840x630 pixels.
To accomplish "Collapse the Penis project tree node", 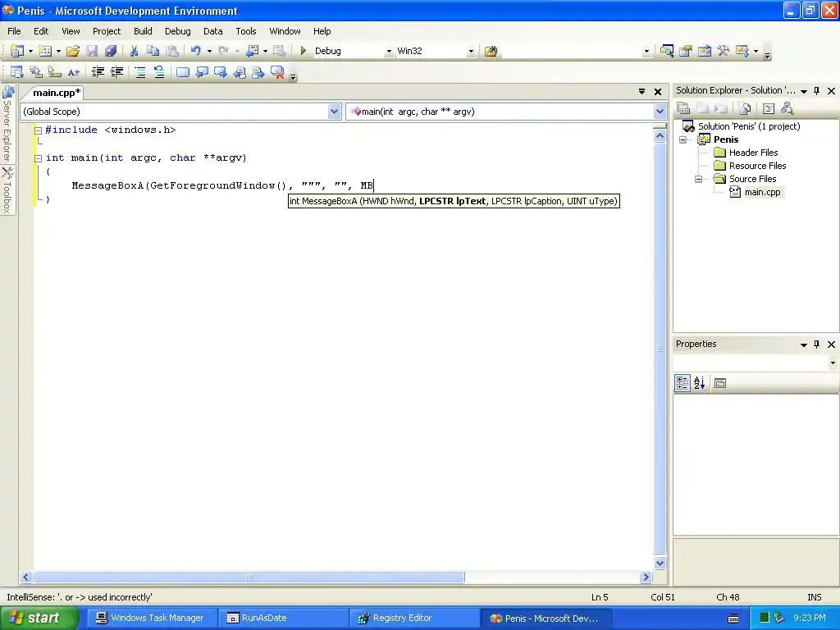I will [x=683, y=139].
